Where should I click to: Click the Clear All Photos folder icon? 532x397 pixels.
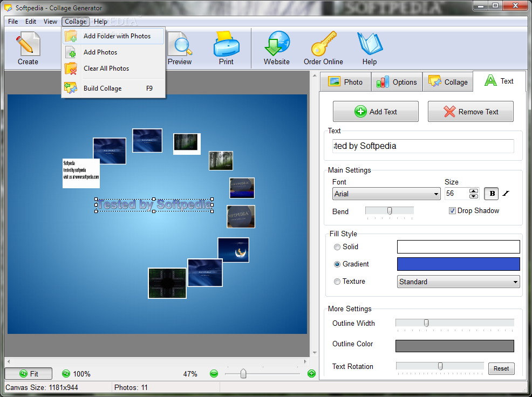coord(71,69)
